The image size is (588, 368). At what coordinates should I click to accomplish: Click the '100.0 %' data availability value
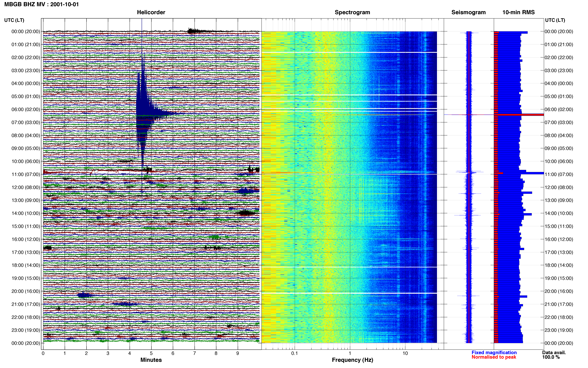coord(551,357)
